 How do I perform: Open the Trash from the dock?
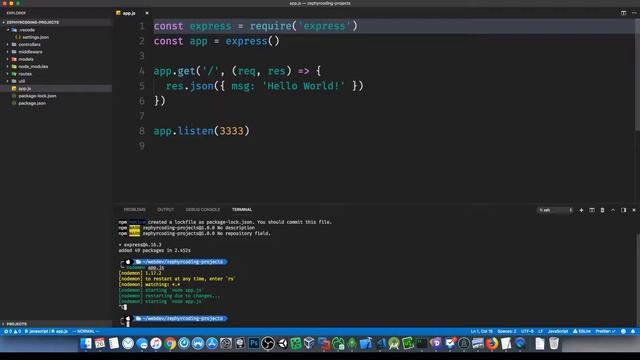[x=554, y=344]
